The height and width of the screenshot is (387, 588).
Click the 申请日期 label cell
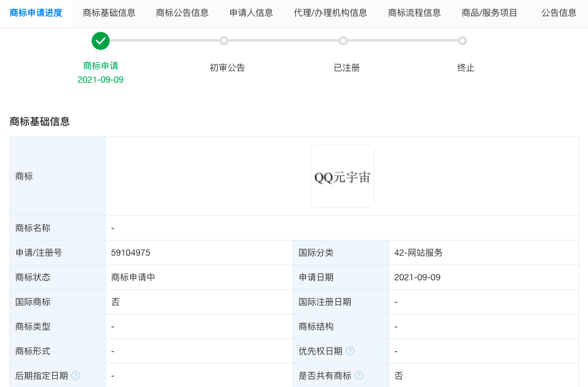pos(341,277)
